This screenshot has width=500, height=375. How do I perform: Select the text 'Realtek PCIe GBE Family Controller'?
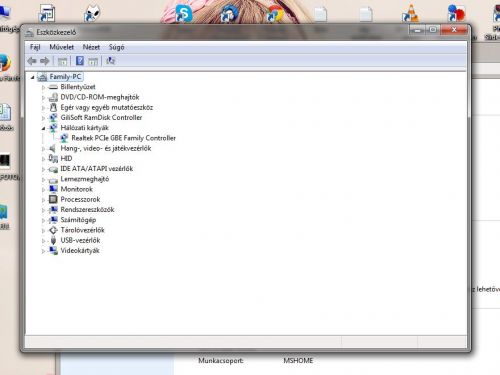[x=123, y=138]
